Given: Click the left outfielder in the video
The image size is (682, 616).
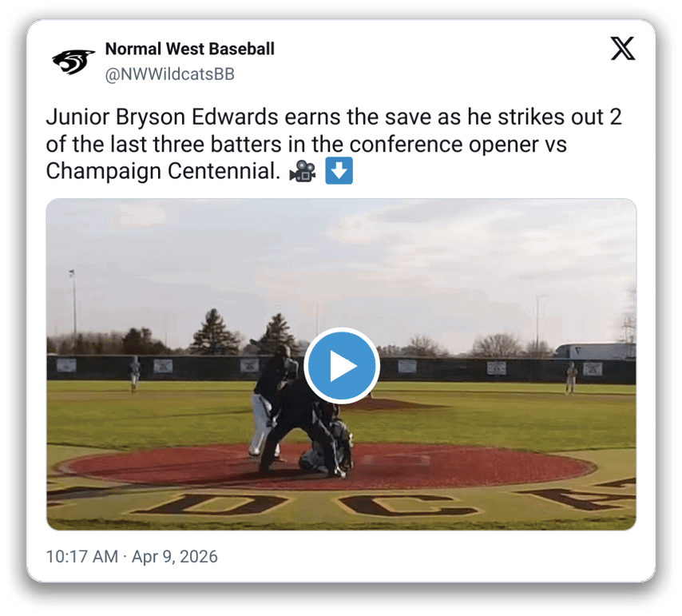Looking at the screenshot, I should point(135,374).
